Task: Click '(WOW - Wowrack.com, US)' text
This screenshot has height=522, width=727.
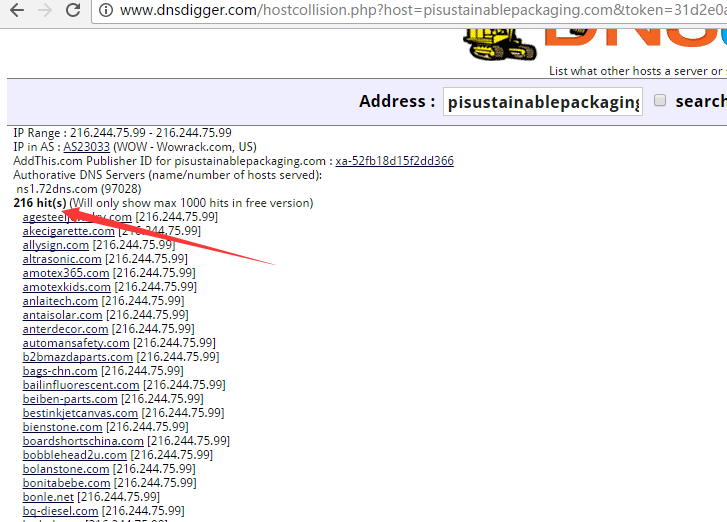Action: pyautogui.click(x=185, y=147)
